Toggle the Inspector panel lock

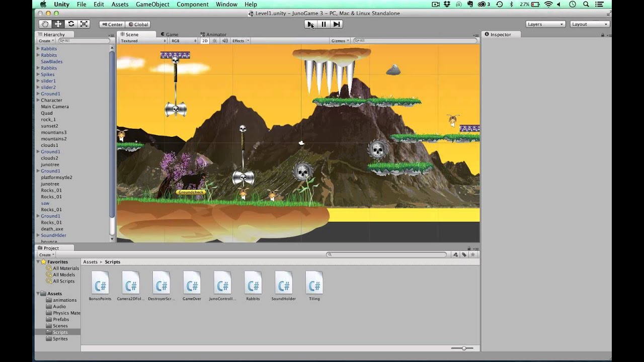pos(602,35)
